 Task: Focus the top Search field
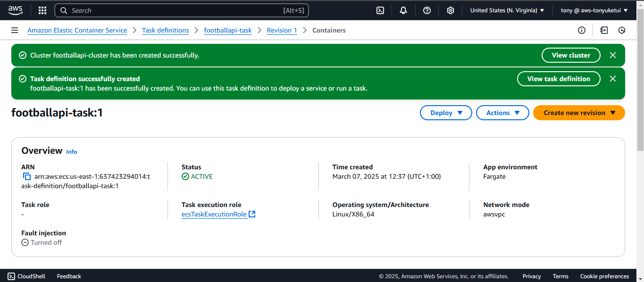(x=181, y=10)
